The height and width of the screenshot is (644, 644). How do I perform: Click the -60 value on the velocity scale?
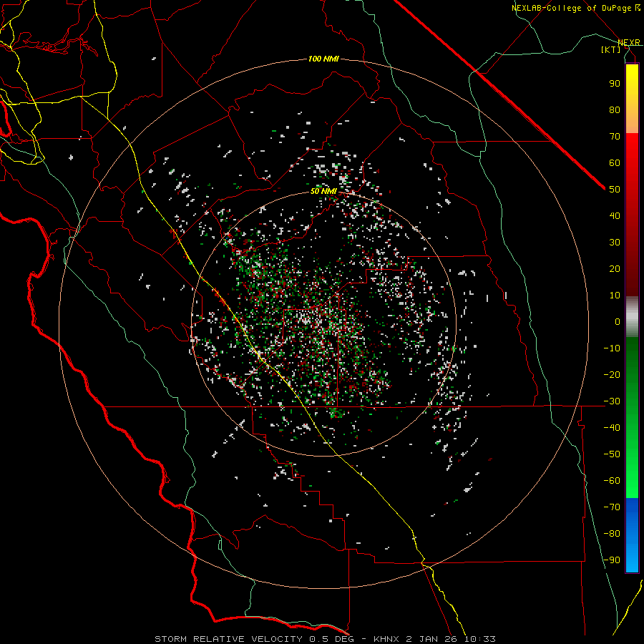(x=612, y=481)
